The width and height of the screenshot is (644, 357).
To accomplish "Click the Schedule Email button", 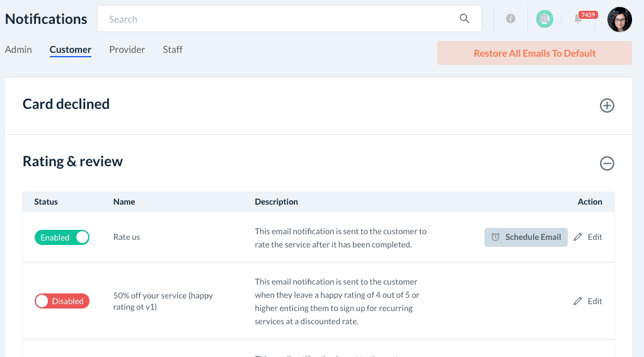I will point(526,237).
